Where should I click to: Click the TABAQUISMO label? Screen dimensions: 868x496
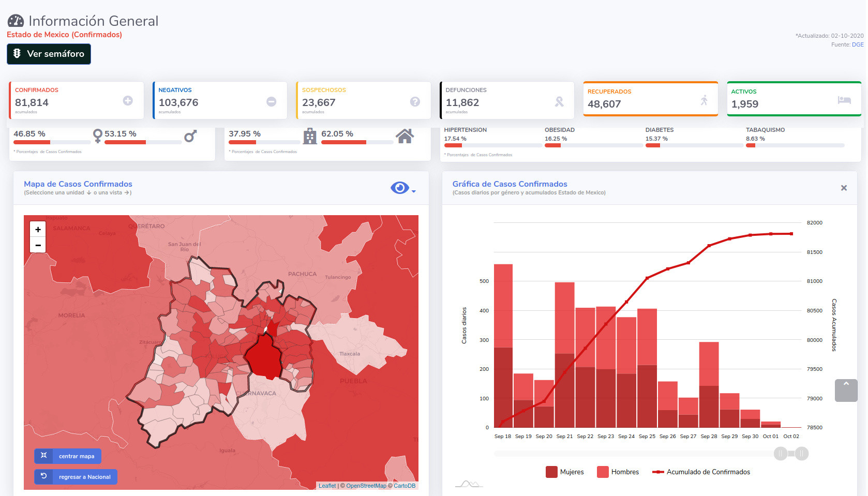pyautogui.click(x=765, y=130)
